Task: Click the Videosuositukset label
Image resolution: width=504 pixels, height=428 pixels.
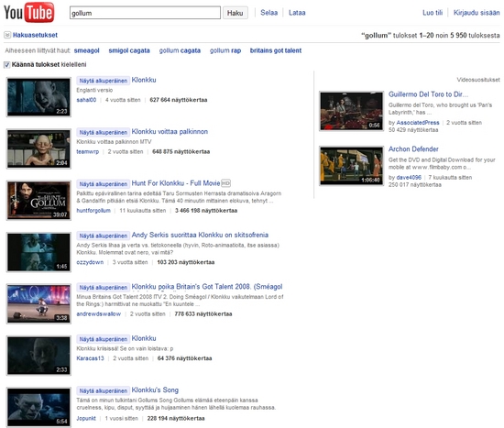Action: pyautogui.click(x=478, y=80)
